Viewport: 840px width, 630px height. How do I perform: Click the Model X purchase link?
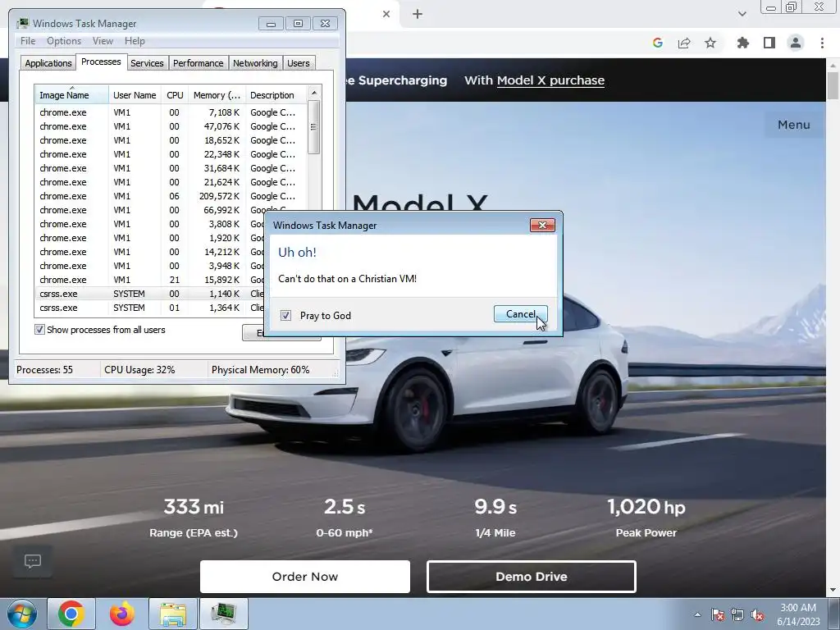[550, 80]
